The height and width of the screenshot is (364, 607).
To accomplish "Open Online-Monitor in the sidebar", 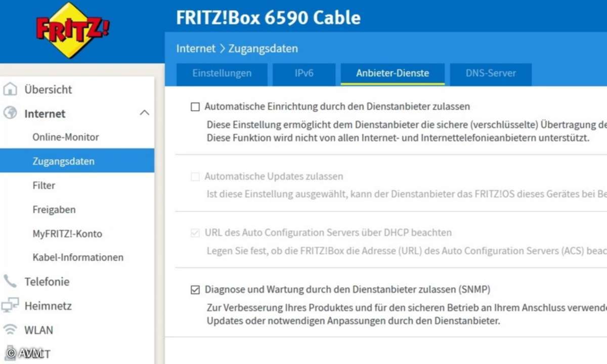I will pyautogui.click(x=66, y=137).
